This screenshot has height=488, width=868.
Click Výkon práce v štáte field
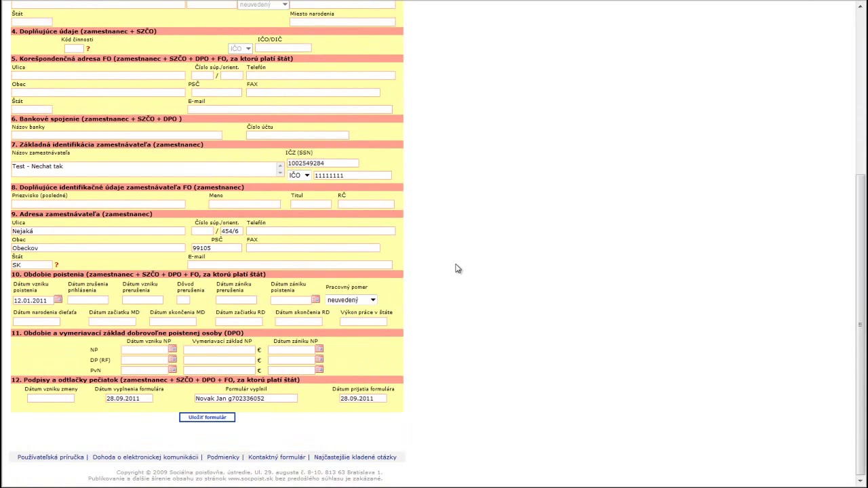pyautogui.click(x=363, y=321)
